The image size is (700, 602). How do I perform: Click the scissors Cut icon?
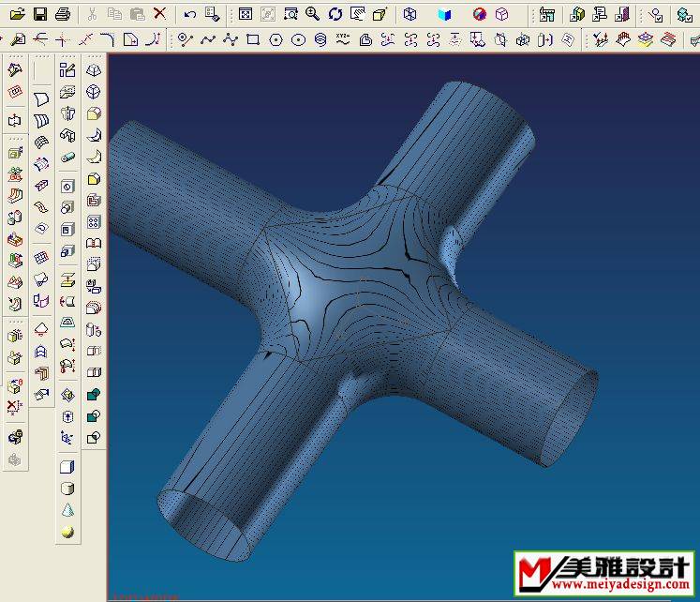[93, 14]
